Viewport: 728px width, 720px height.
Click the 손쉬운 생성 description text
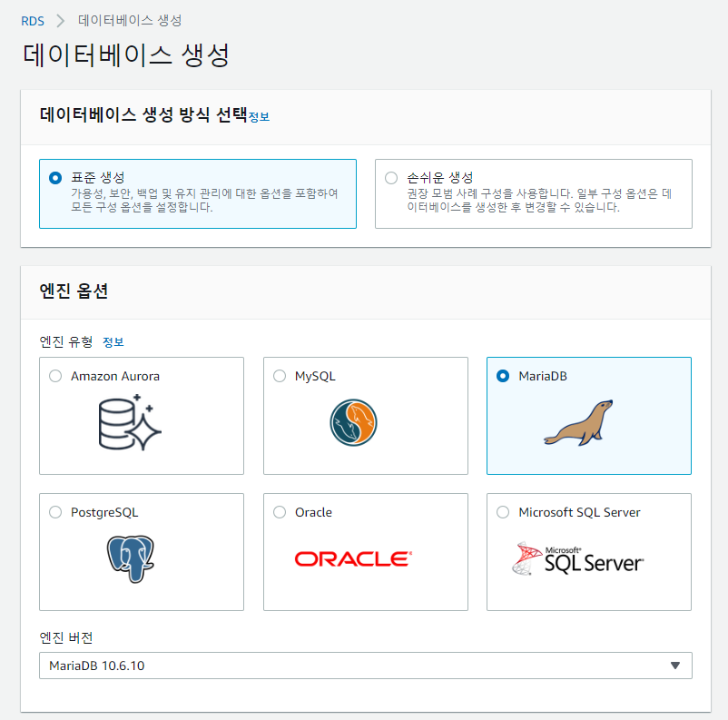tap(539, 201)
